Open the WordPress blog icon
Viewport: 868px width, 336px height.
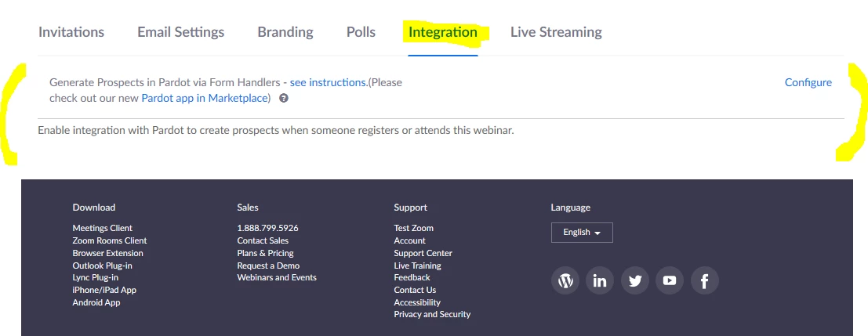point(565,280)
